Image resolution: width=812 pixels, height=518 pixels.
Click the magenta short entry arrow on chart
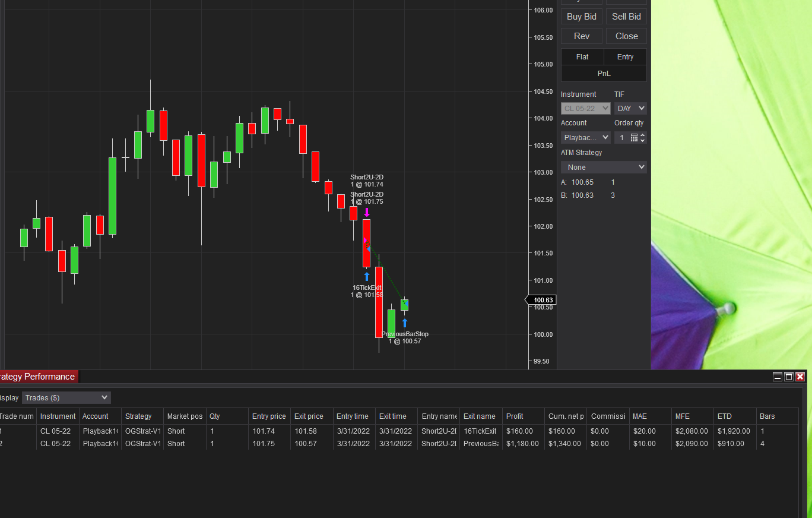point(367,212)
